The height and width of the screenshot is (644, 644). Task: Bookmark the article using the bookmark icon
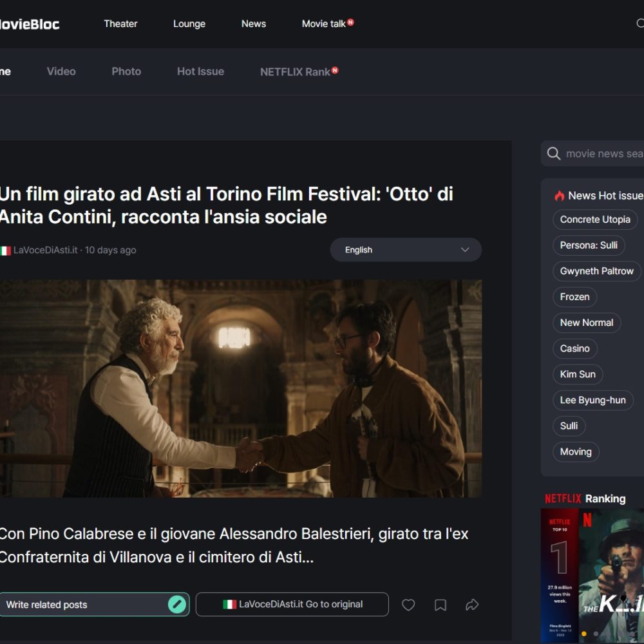(x=440, y=605)
